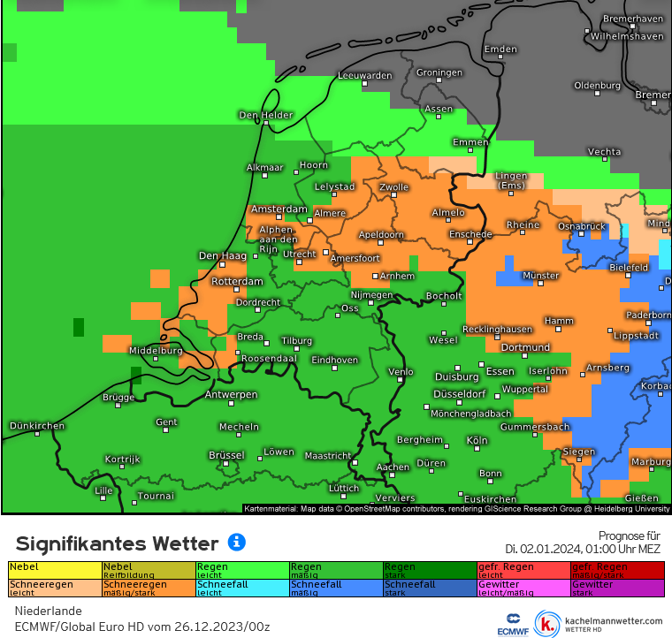Viewport: 672px width, 638px height.
Task: Click the Tilburg city label
Action: pyautogui.click(x=296, y=341)
